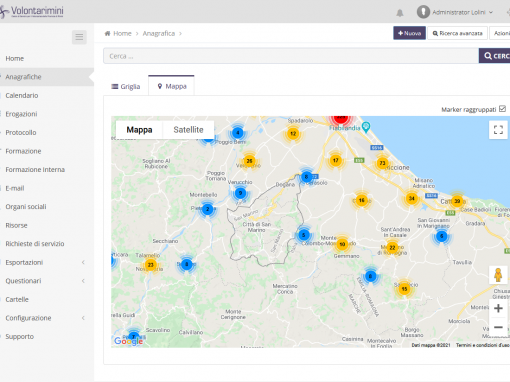Zoom in the map with plus
The width and height of the screenshot is (510, 382).
tap(498, 308)
